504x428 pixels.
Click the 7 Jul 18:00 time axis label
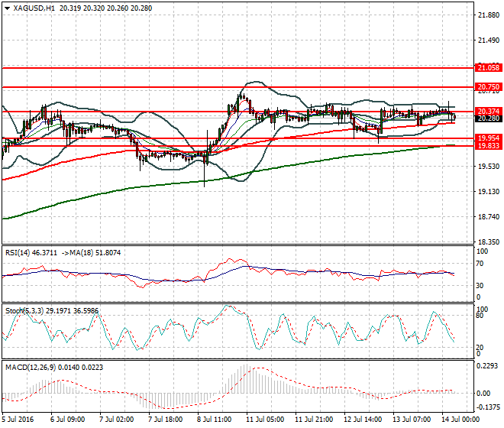165,420
